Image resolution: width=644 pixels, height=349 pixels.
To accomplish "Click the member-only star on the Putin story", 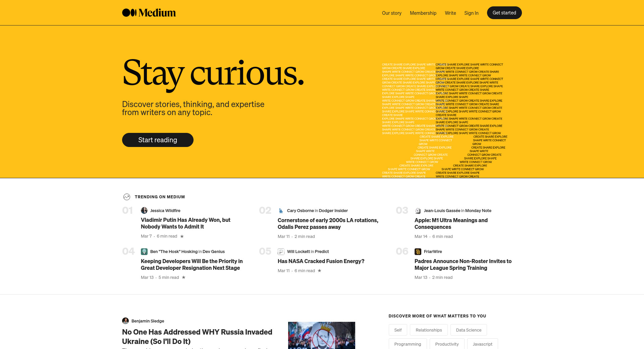I will 182,236.
